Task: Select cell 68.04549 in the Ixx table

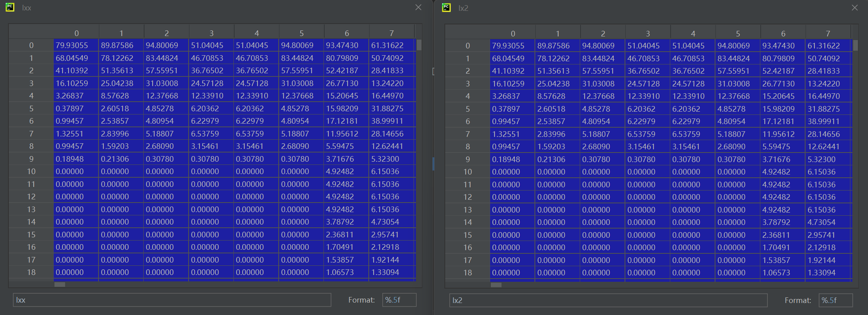Action: point(76,58)
